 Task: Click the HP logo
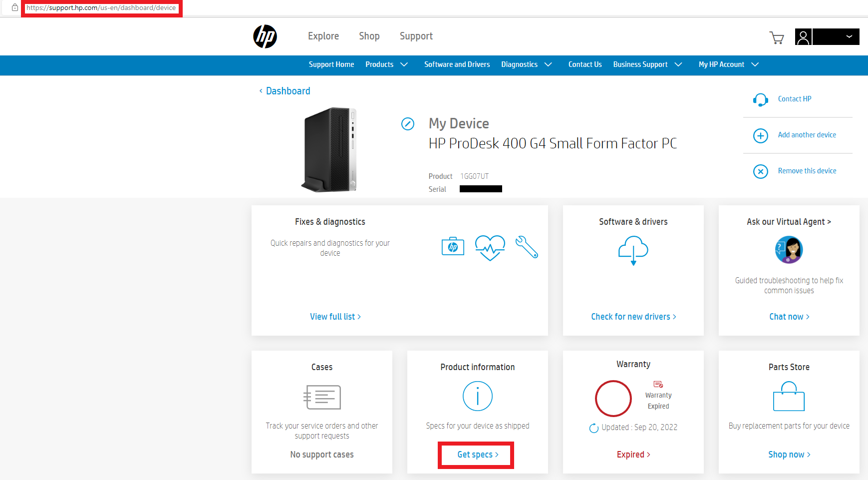[265, 36]
